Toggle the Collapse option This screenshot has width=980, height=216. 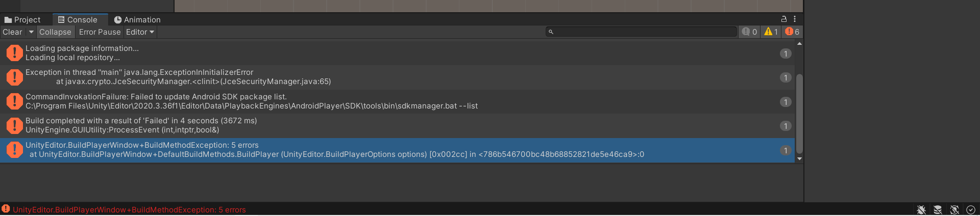click(x=55, y=32)
